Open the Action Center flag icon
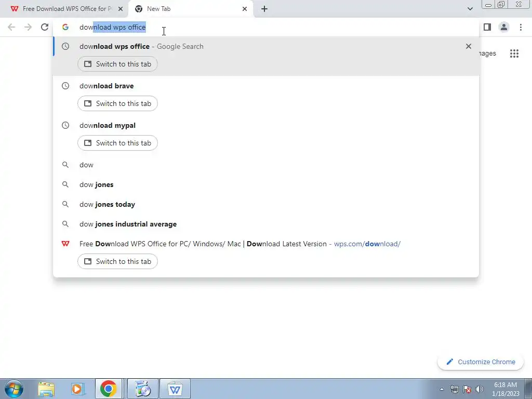Viewport: 532px width, 399px height. [x=467, y=389]
